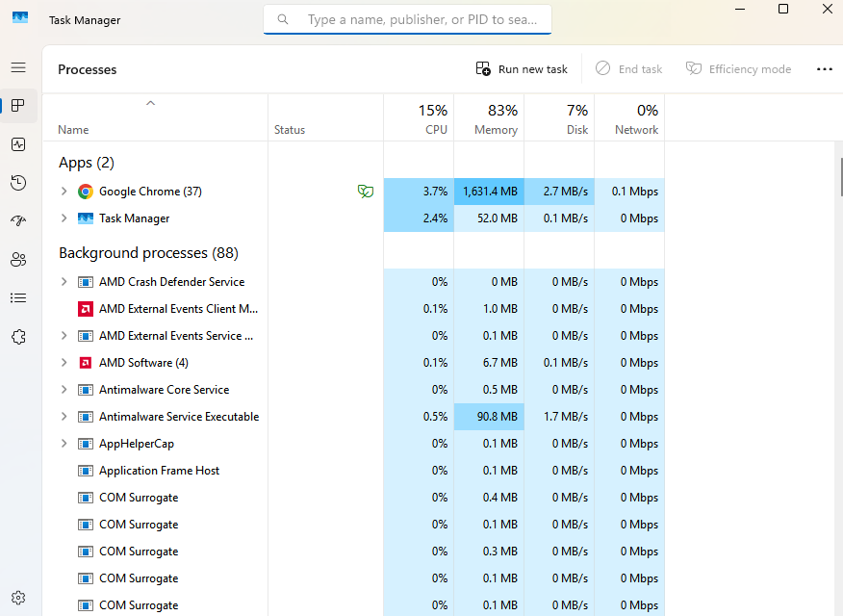Click the search magnifier icon
The height and width of the screenshot is (616, 843).
(283, 20)
